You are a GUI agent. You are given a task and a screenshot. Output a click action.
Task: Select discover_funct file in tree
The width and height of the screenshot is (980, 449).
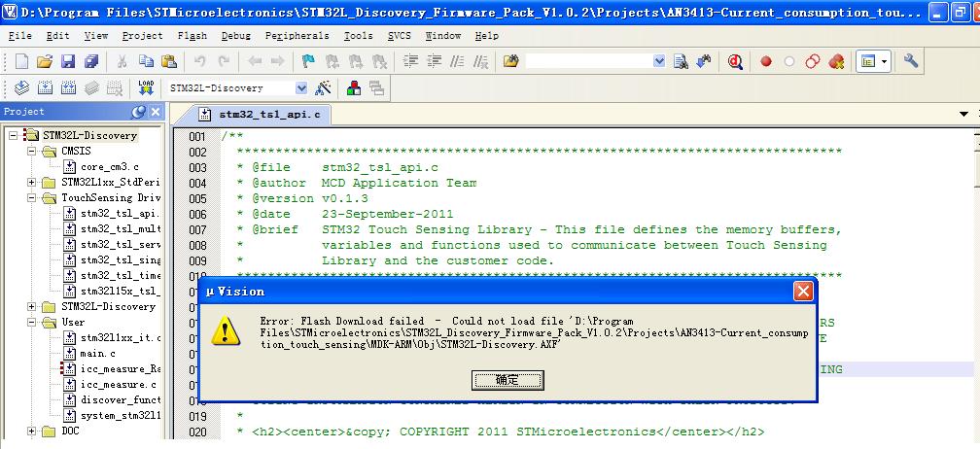(x=112, y=399)
